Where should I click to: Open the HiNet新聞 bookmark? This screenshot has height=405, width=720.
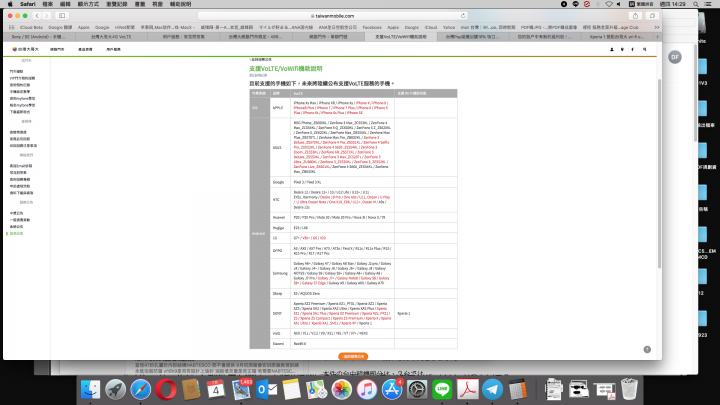click(x=124, y=27)
